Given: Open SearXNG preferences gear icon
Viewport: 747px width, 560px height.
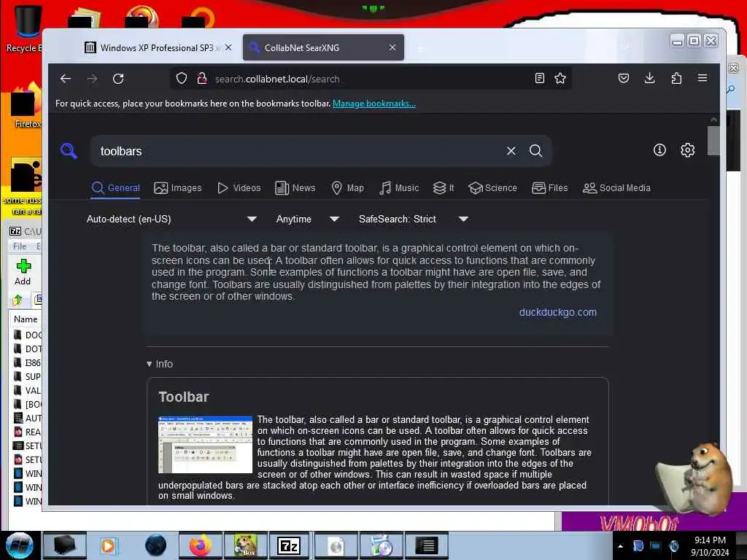Looking at the screenshot, I should coord(687,150).
